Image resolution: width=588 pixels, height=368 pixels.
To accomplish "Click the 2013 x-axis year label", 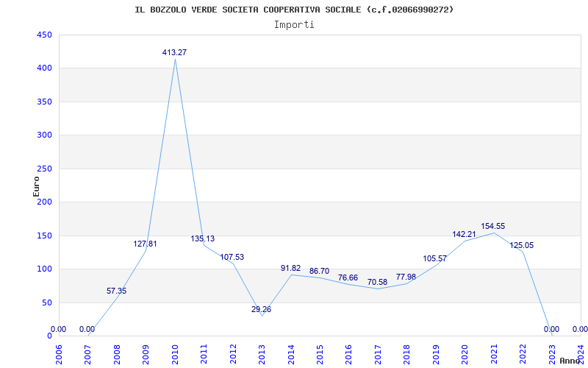I will click(262, 354).
